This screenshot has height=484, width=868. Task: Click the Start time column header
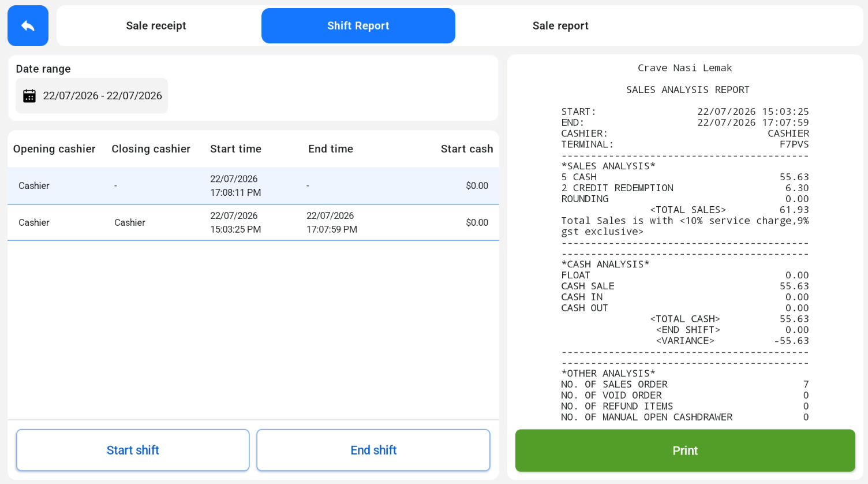tap(235, 149)
